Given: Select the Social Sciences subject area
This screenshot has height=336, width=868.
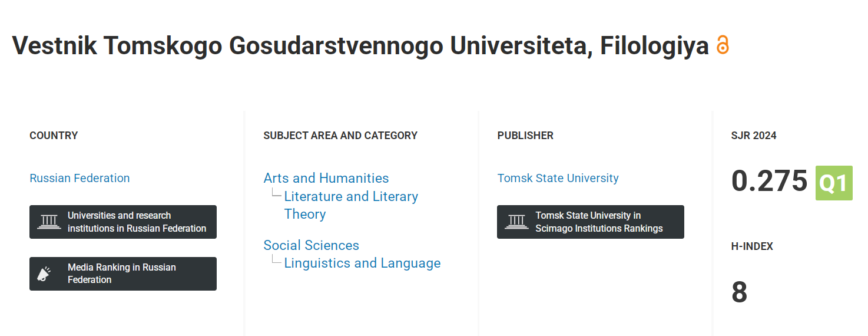Looking at the screenshot, I should [312, 245].
